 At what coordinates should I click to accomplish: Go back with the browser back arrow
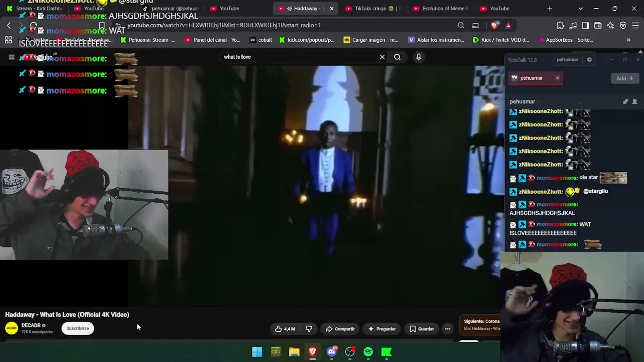coord(9,25)
